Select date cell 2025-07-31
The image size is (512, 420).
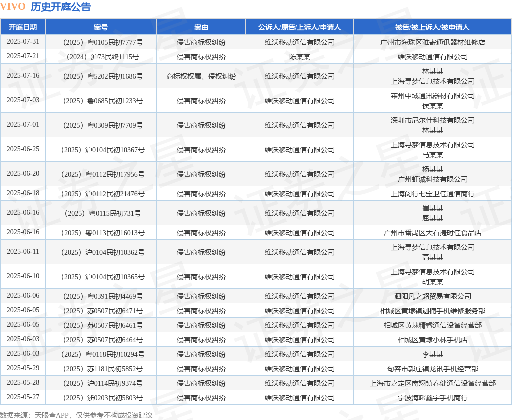[23, 42]
